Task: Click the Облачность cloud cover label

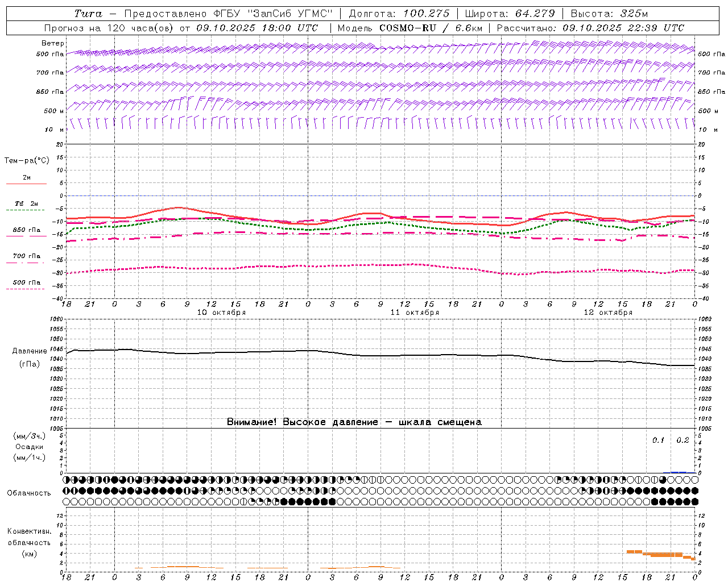Action: pos(29,493)
